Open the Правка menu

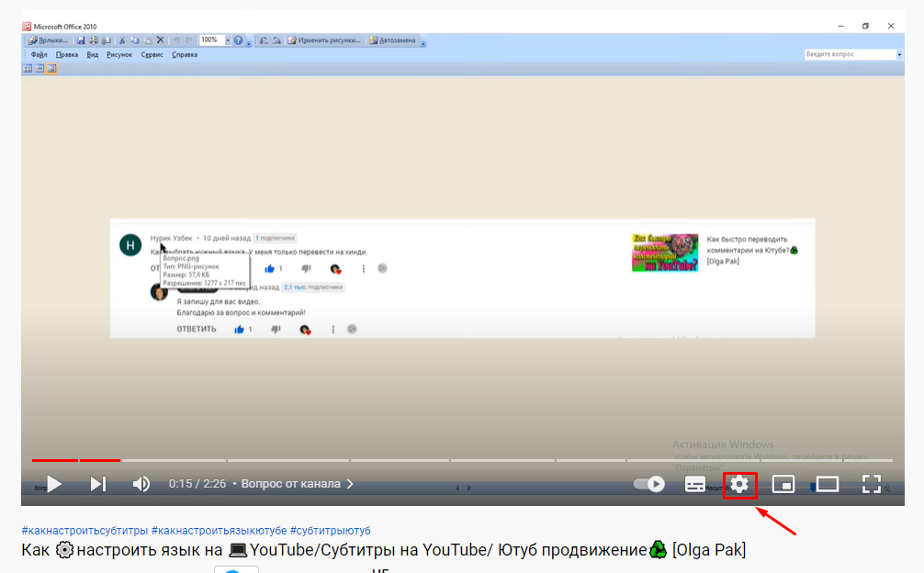coord(66,55)
